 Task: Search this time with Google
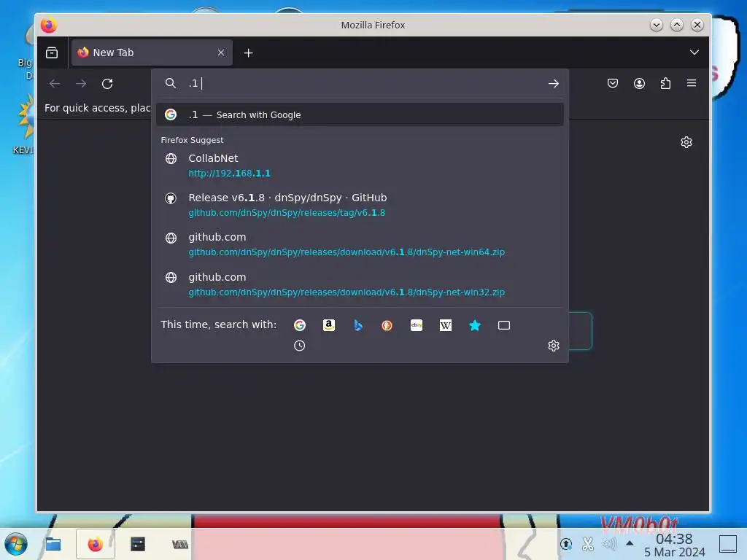[300, 325]
